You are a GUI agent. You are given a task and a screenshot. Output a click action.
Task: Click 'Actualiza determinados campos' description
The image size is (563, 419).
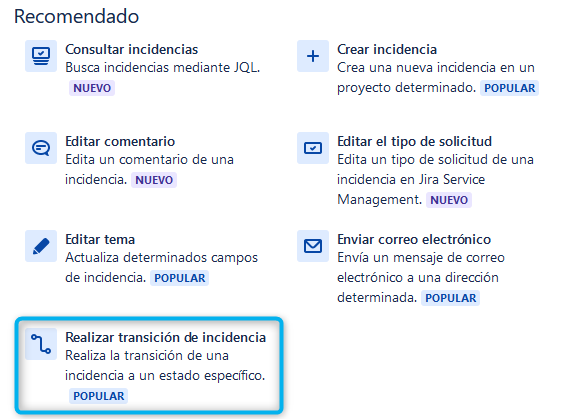pyautogui.click(x=162, y=258)
